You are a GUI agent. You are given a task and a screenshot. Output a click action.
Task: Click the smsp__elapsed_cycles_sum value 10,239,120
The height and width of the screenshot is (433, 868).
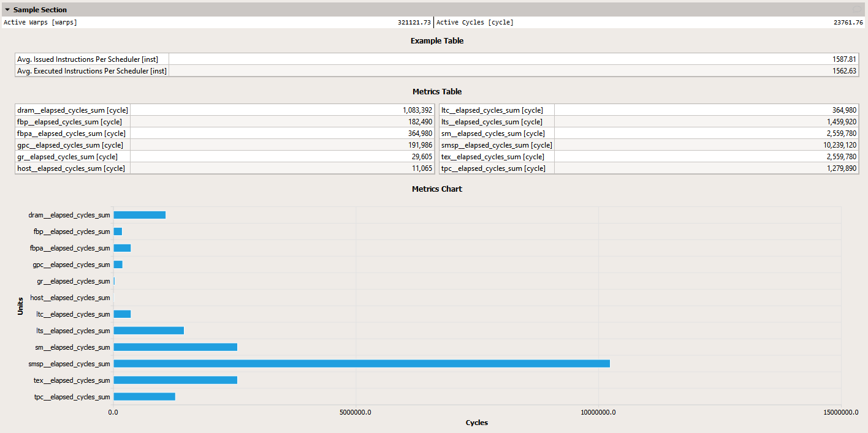(836, 145)
